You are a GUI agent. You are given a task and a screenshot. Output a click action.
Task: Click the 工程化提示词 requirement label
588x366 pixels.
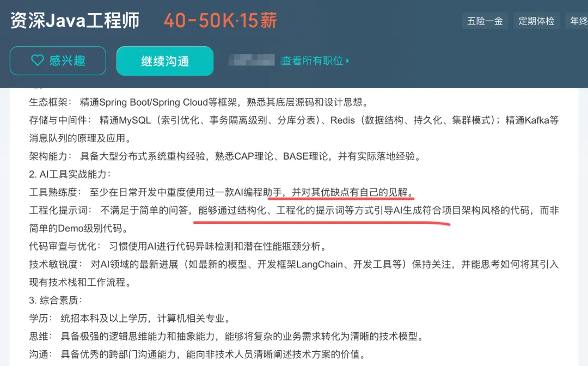coord(60,210)
